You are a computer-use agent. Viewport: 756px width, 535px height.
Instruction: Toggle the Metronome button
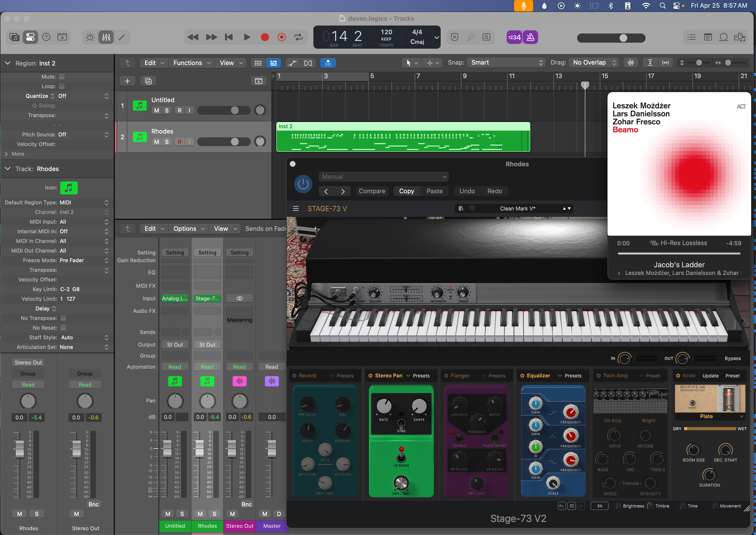coord(530,37)
